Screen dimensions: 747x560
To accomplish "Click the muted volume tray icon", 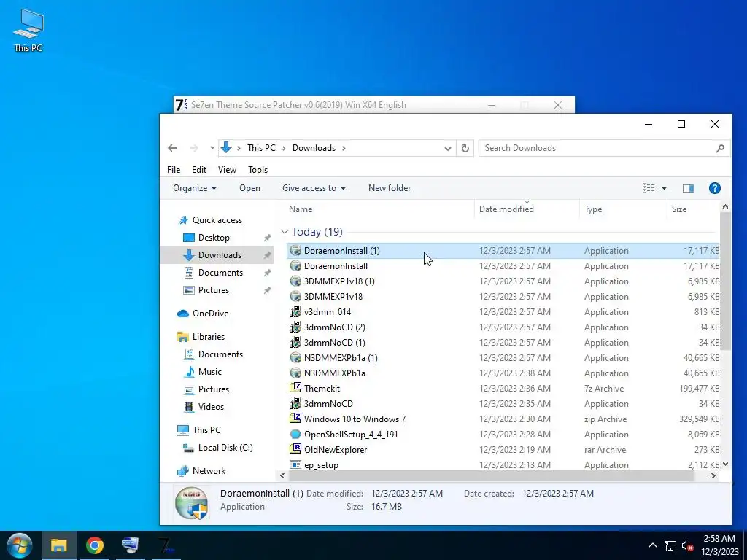I will 687,545.
